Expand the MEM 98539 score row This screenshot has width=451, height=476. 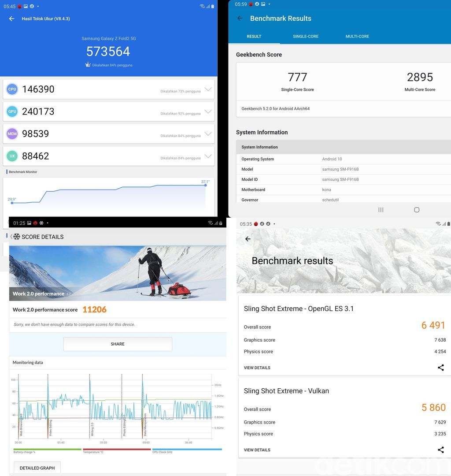(x=109, y=134)
